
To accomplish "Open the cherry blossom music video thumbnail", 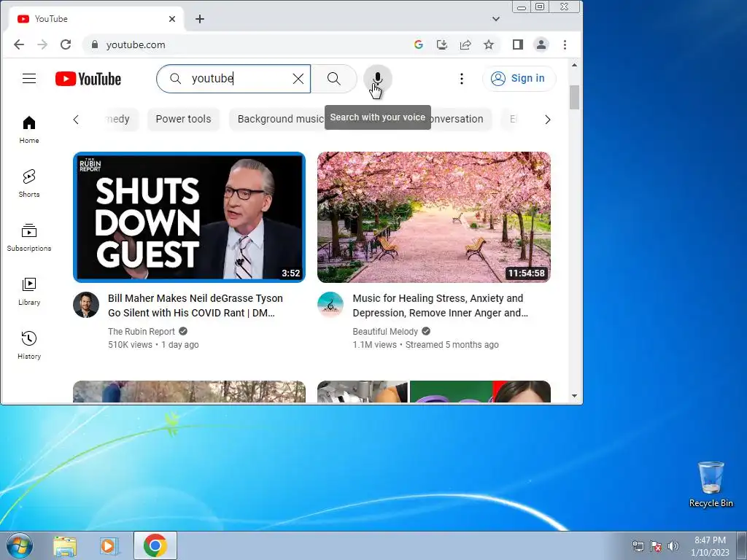I will (433, 217).
